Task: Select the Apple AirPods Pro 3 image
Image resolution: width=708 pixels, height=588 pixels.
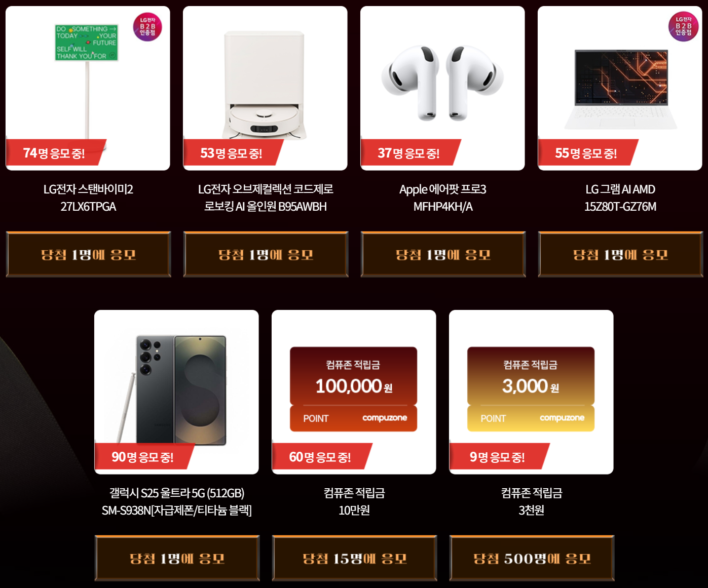Action: pos(442,88)
